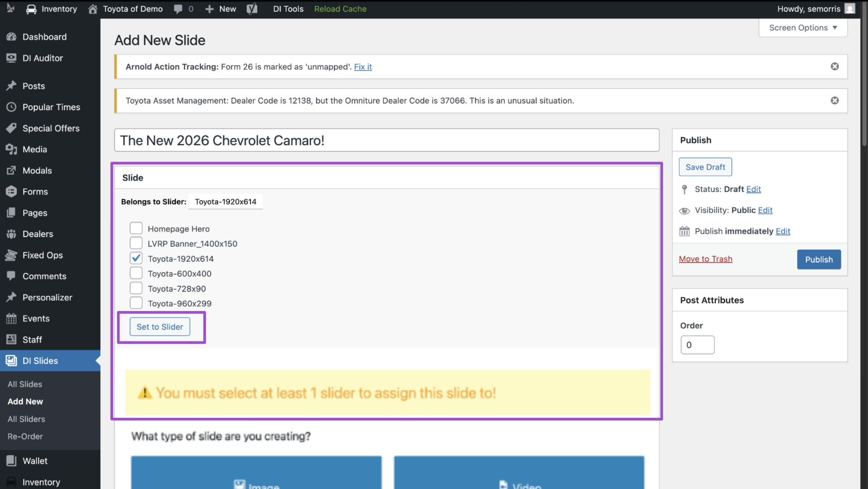868x489 pixels.
Task: Click the Yoast SEO icon in admin bar
Action: tap(252, 9)
